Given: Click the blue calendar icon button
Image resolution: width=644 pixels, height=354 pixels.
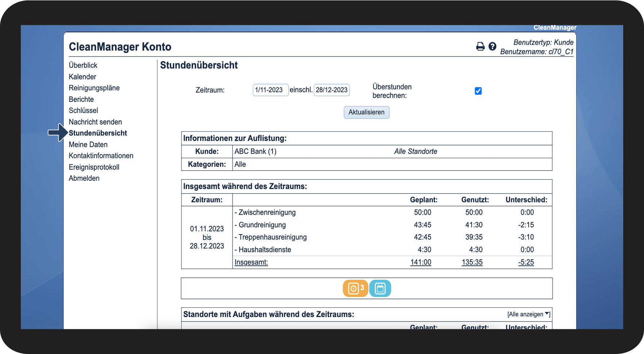Looking at the screenshot, I should coord(380,288).
